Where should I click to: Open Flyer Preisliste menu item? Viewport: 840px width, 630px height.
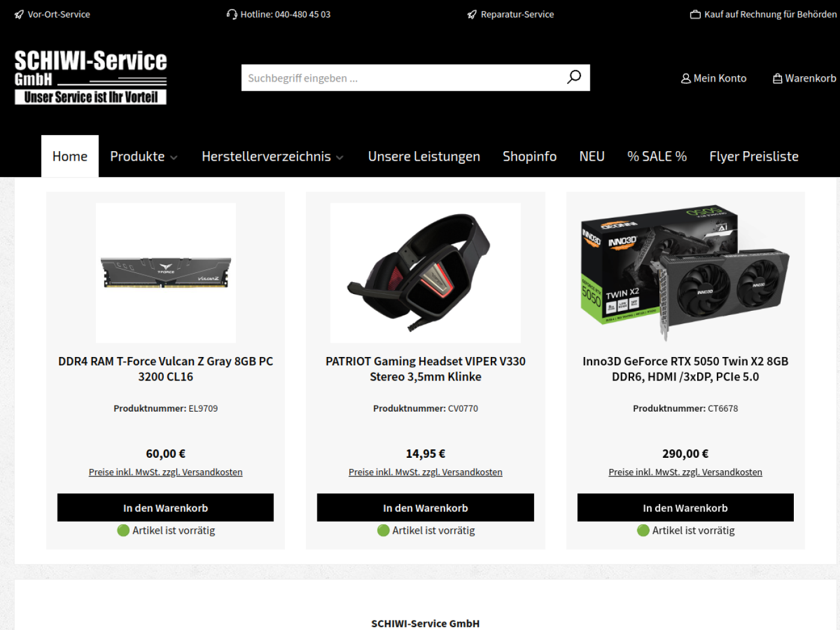coord(754,156)
